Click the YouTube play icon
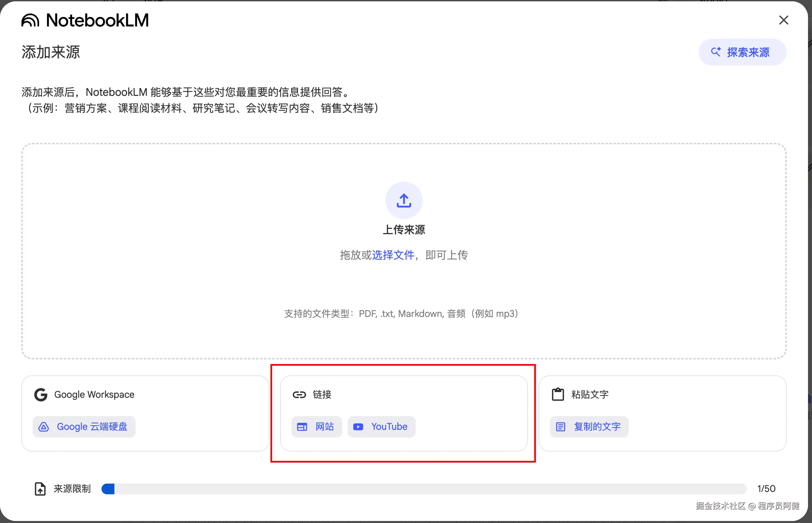Image resolution: width=812 pixels, height=523 pixels. coord(358,427)
